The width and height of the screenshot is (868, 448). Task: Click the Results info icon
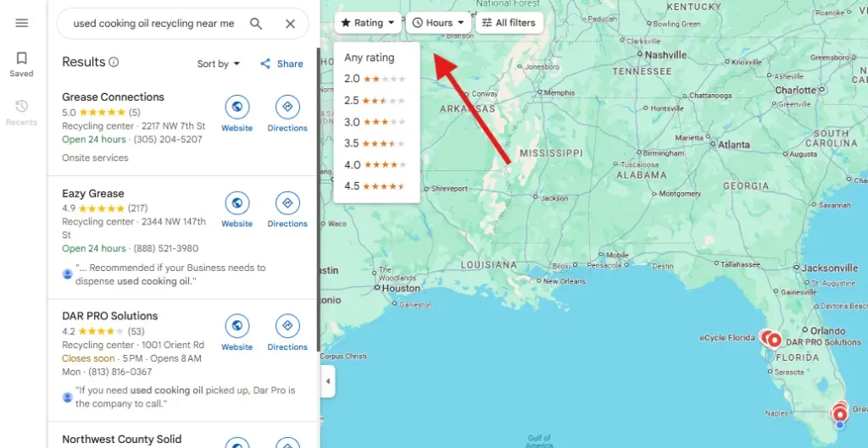coord(114,62)
